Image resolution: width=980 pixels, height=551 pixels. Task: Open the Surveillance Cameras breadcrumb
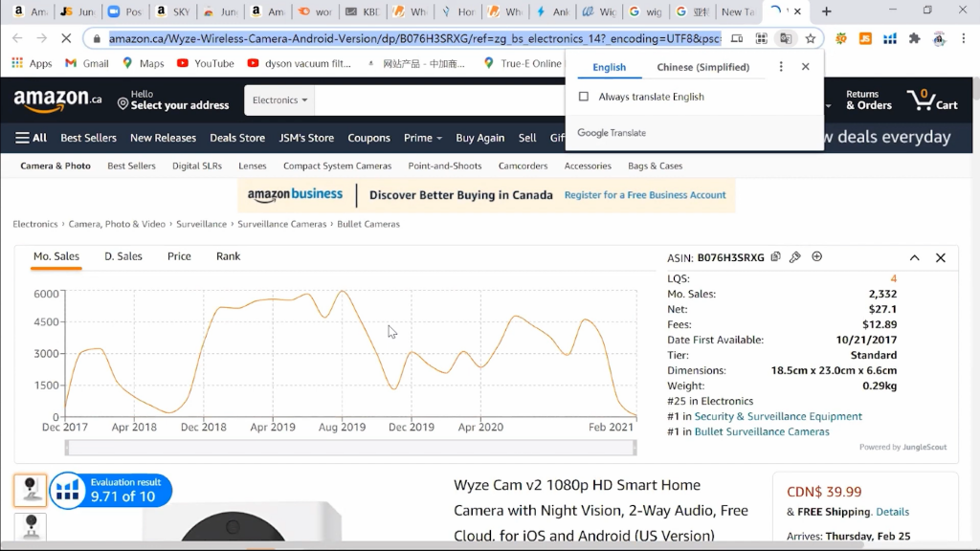click(282, 224)
